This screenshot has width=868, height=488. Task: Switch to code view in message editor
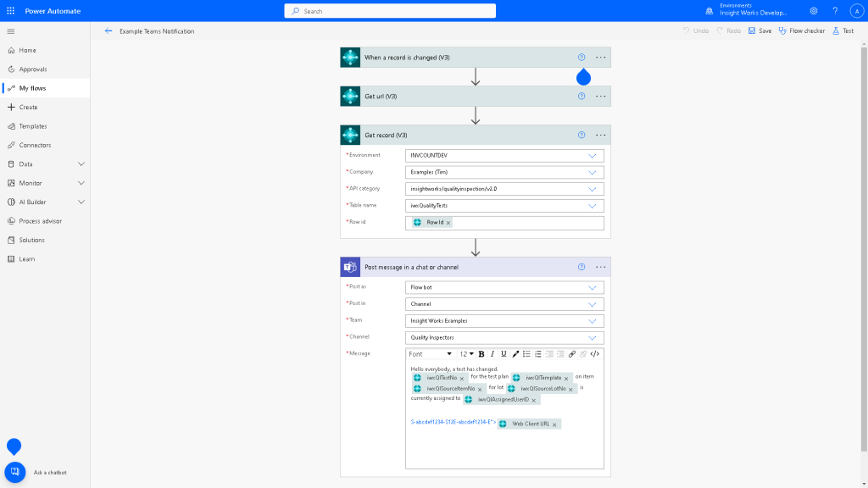594,354
